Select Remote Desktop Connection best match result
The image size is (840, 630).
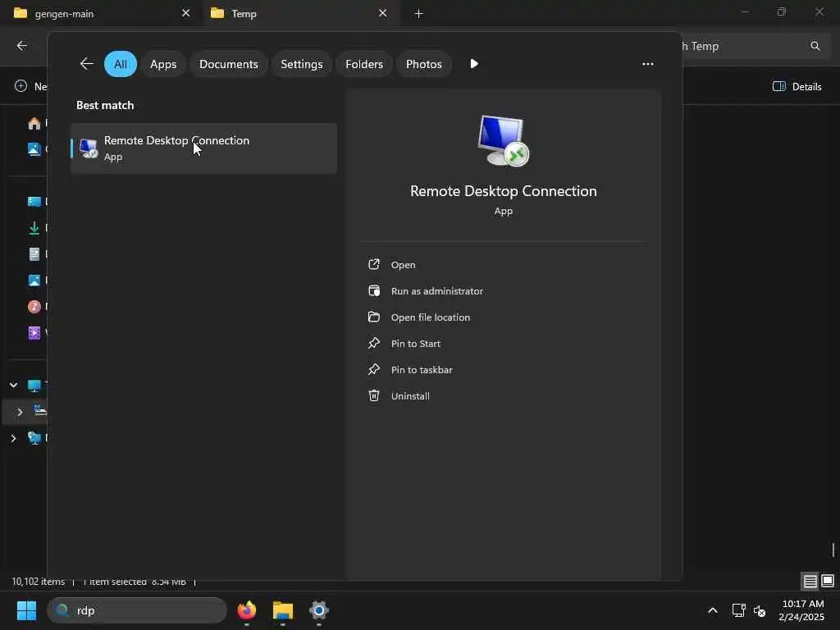click(x=203, y=148)
